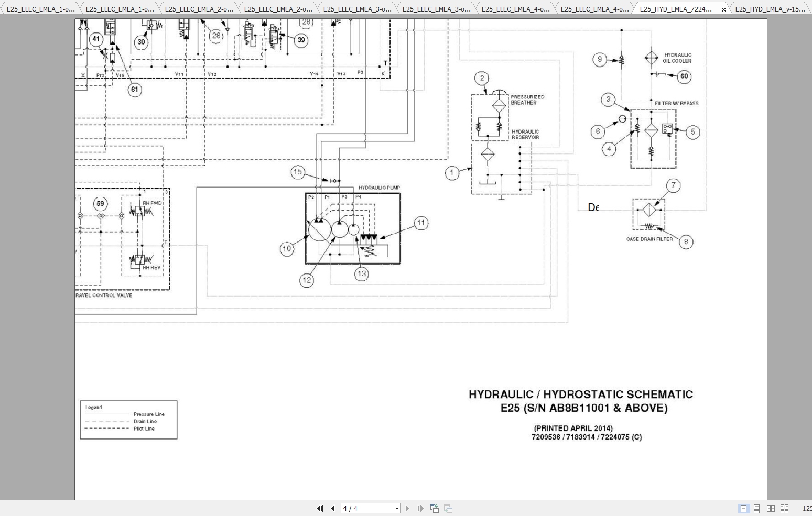The width and height of the screenshot is (812, 516).
Task: Open the E25_ELEC_EMEA_2-o document tab
Action: pos(198,8)
